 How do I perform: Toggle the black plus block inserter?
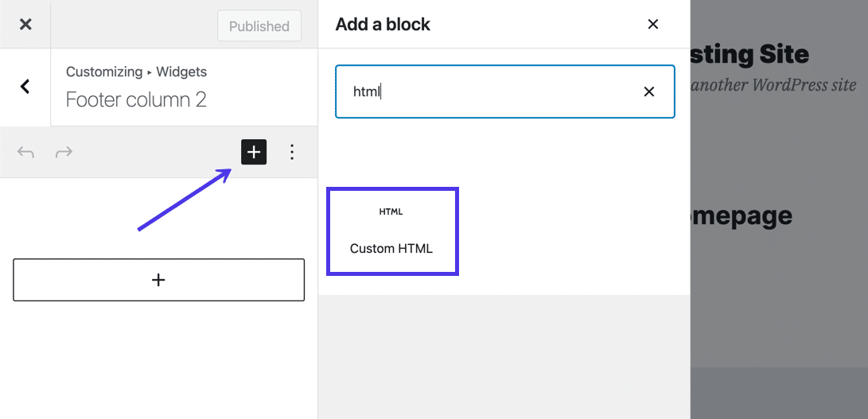254,152
